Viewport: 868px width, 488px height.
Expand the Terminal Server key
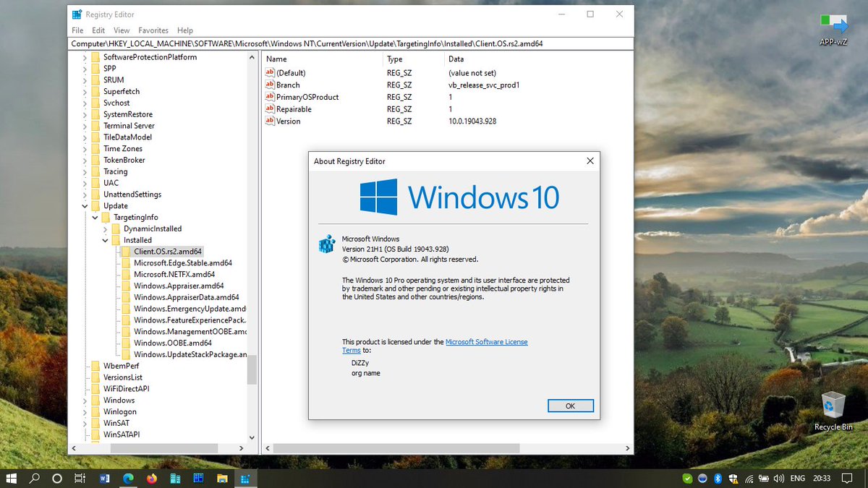pos(85,126)
